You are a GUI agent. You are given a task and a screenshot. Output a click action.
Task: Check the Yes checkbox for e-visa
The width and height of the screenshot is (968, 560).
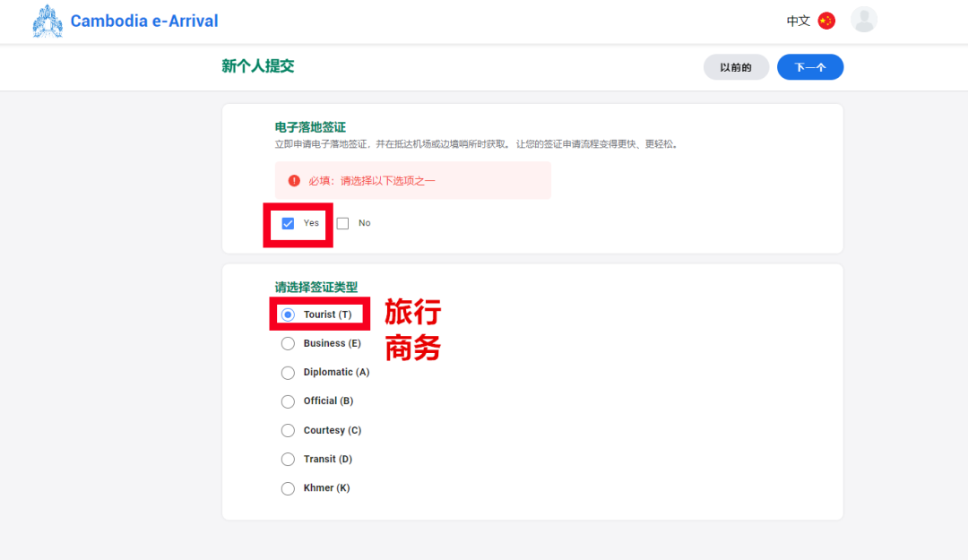(x=288, y=223)
